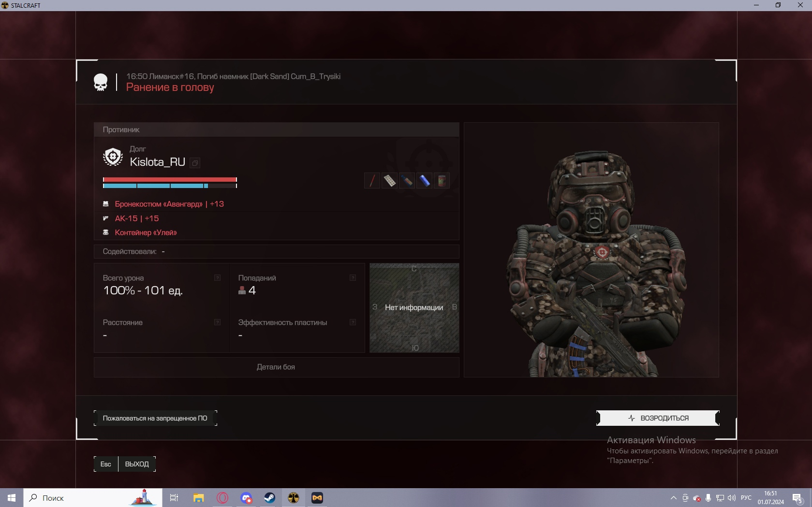This screenshot has height=507, width=812.
Task: Switch to the STALCRAFT taskbar icon
Action: 294,498
